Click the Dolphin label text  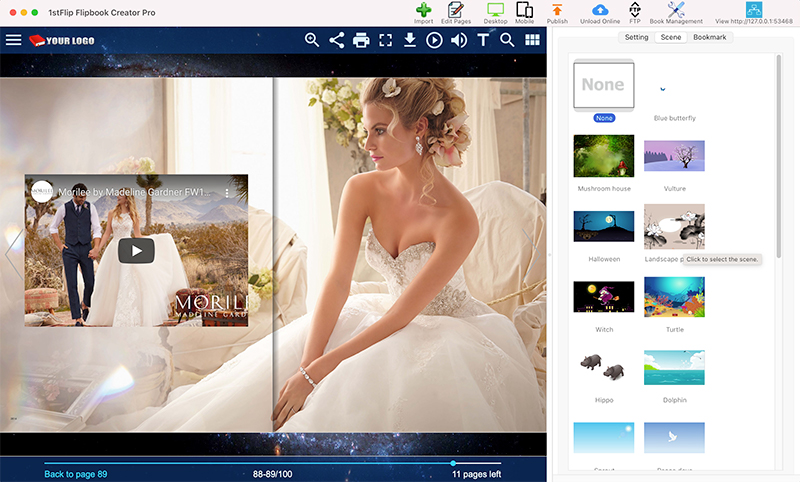(x=674, y=400)
